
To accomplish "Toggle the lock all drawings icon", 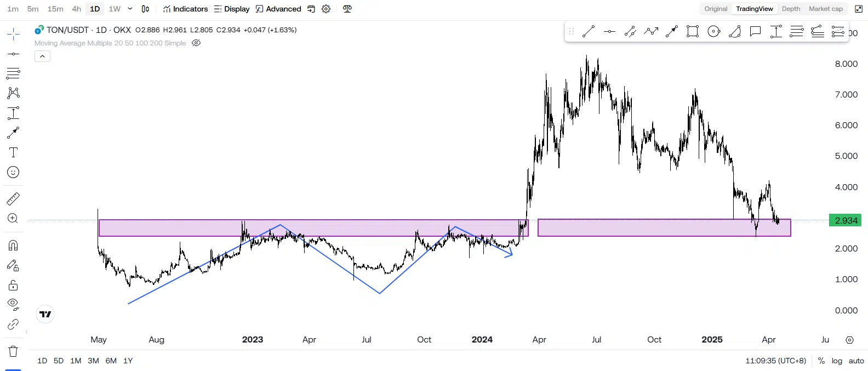I will click(13, 286).
